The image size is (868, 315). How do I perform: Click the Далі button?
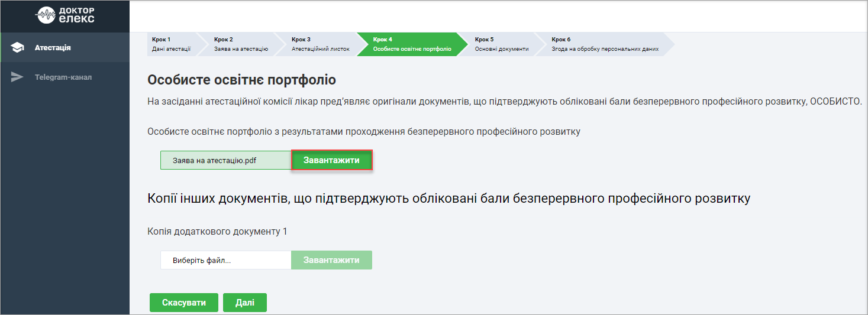click(245, 303)
